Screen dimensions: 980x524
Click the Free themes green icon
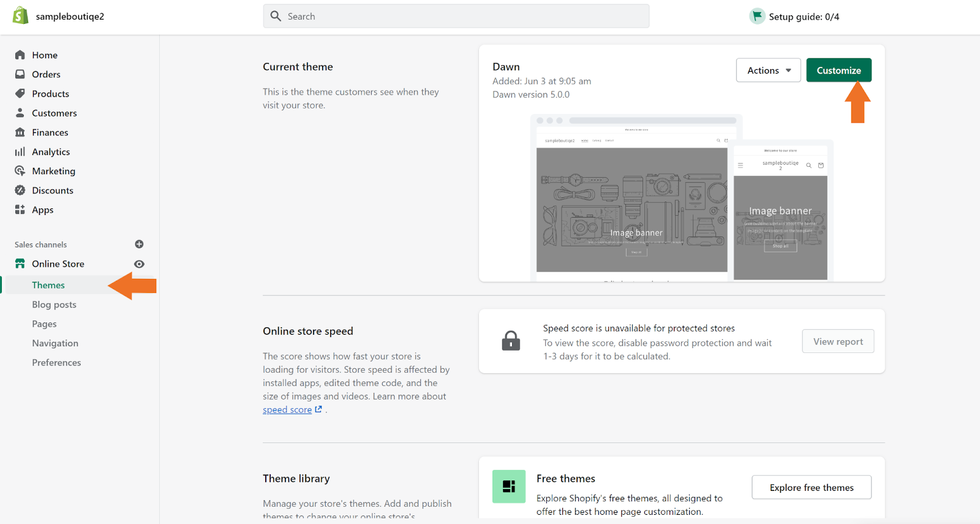click(x=509, y=487)
